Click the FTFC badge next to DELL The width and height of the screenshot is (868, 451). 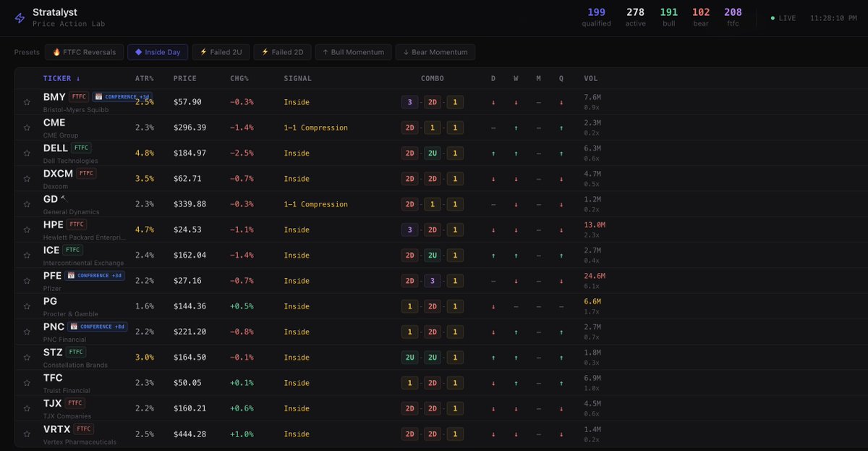pos(81,148)
